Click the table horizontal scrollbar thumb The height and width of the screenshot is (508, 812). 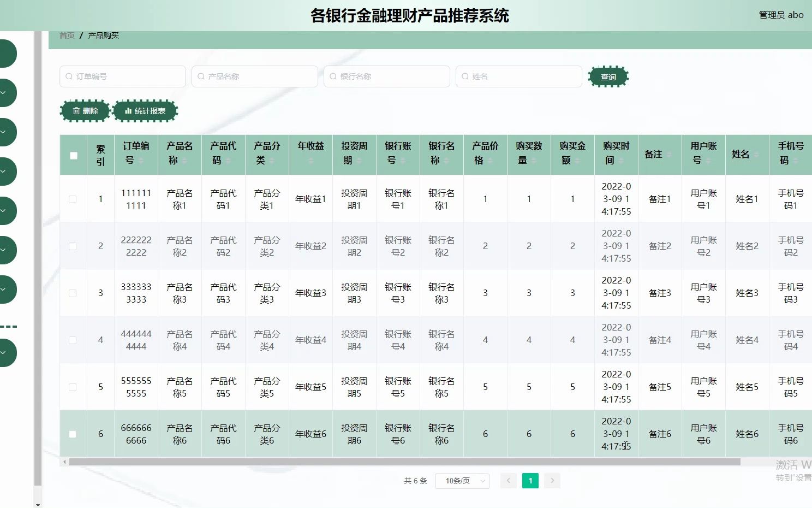click(404, 462)
